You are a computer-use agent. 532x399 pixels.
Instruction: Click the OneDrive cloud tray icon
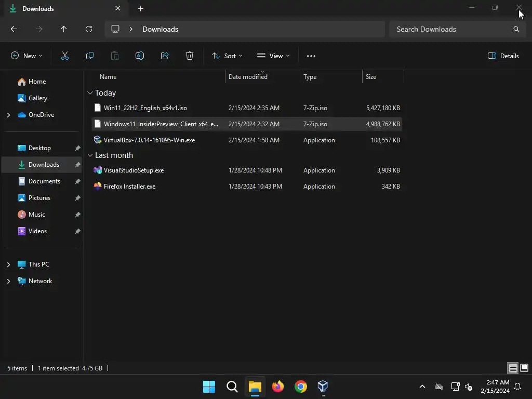[438, 387]
